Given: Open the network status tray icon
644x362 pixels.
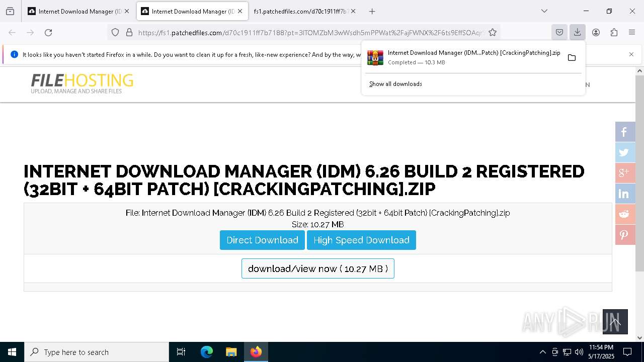Looking at the screenshot, I should (x=567, y=352).
